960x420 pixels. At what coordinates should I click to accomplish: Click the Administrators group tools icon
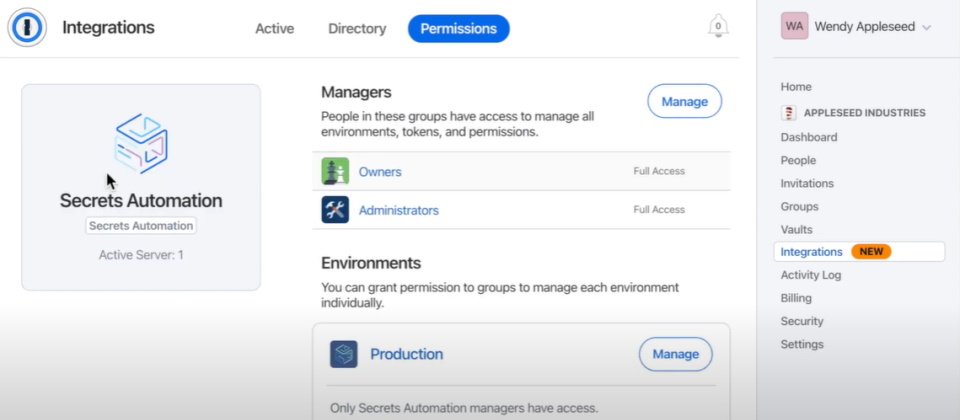click(x=335, y=210)
